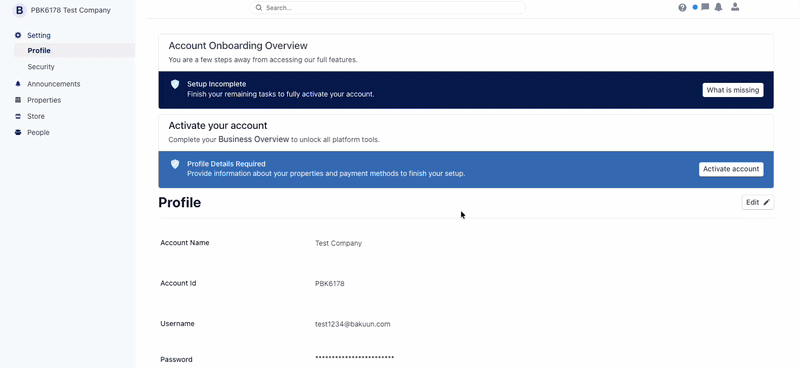Click the What is missing button
Screen dimensions: 800x368
pyautogui.click(x=733, y=90)
